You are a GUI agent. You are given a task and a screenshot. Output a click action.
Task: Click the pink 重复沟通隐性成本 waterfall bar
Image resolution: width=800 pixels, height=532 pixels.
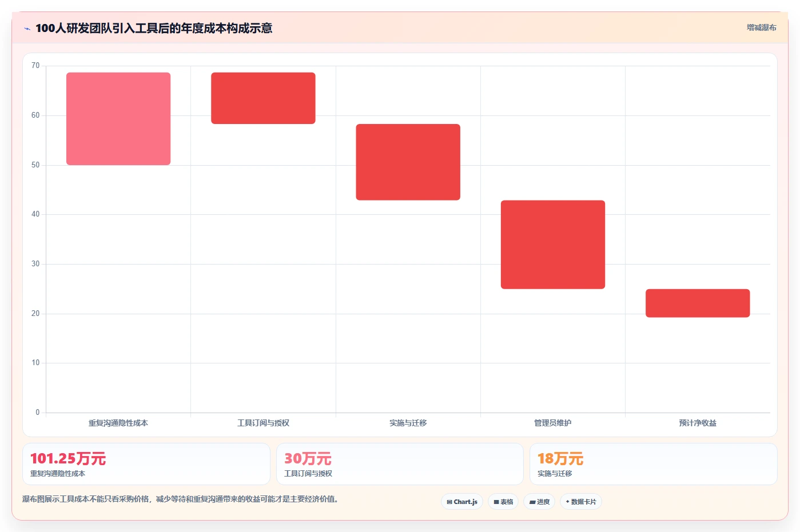(118, 119)
